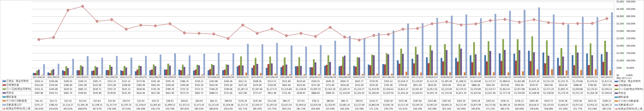Select the light-blue total bar for 2020/06/30
The height and width of the screenshot is (111, 644).
pyautogui.click(x=568, y=50)
